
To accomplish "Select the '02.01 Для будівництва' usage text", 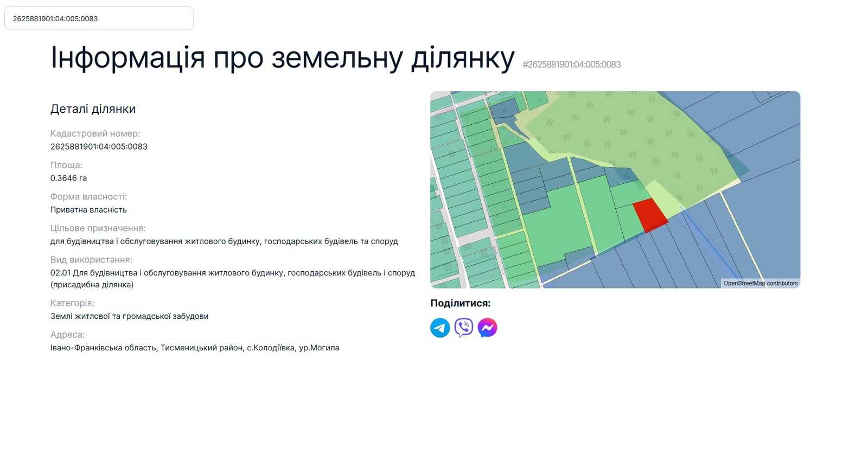I will [233, 279].
